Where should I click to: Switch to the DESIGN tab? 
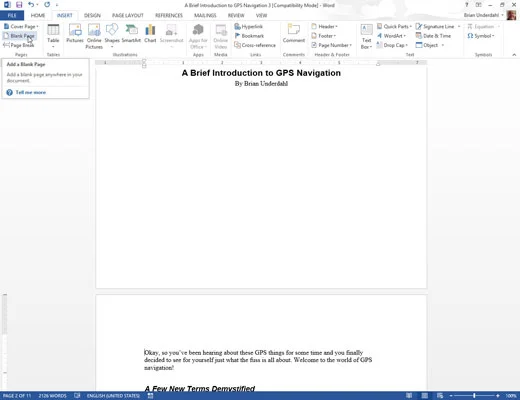(92, 15)
